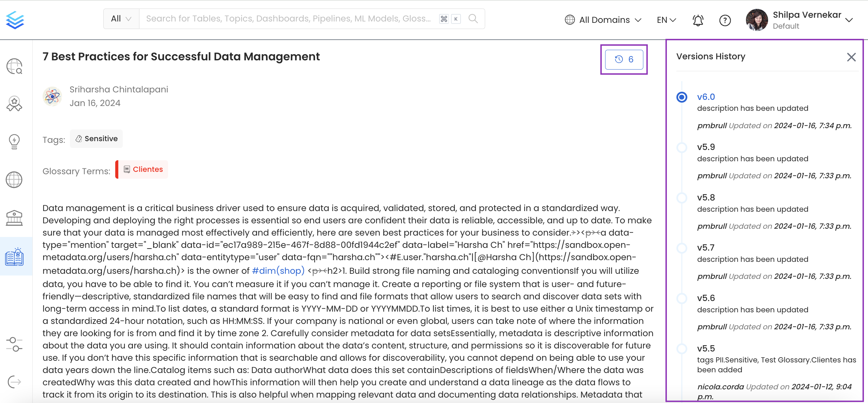Click the notifications bell icon
This screenshot has width=868, height=403.
(698, 20)
